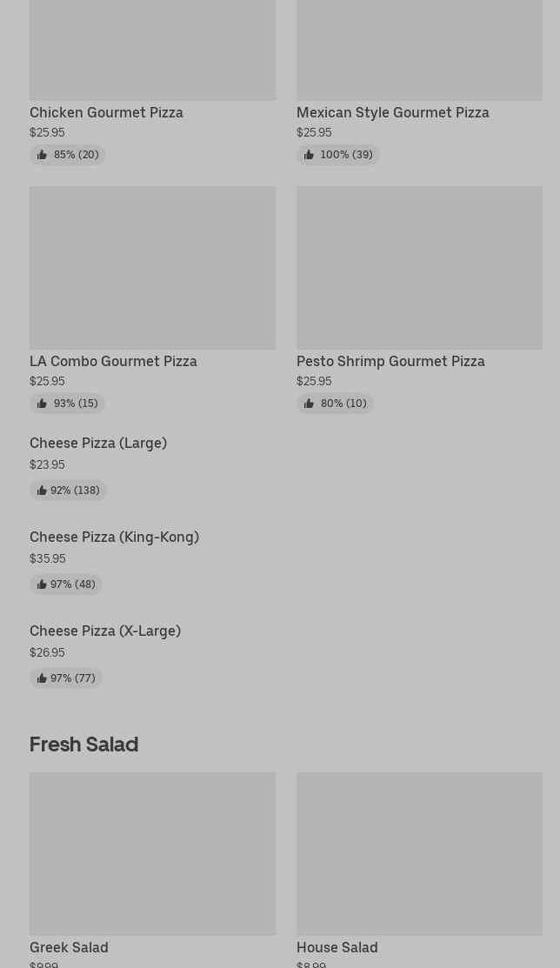Click the Fresh Salad section heading
Viewport: 560px width, 968px height.
(x=83, y=744)
